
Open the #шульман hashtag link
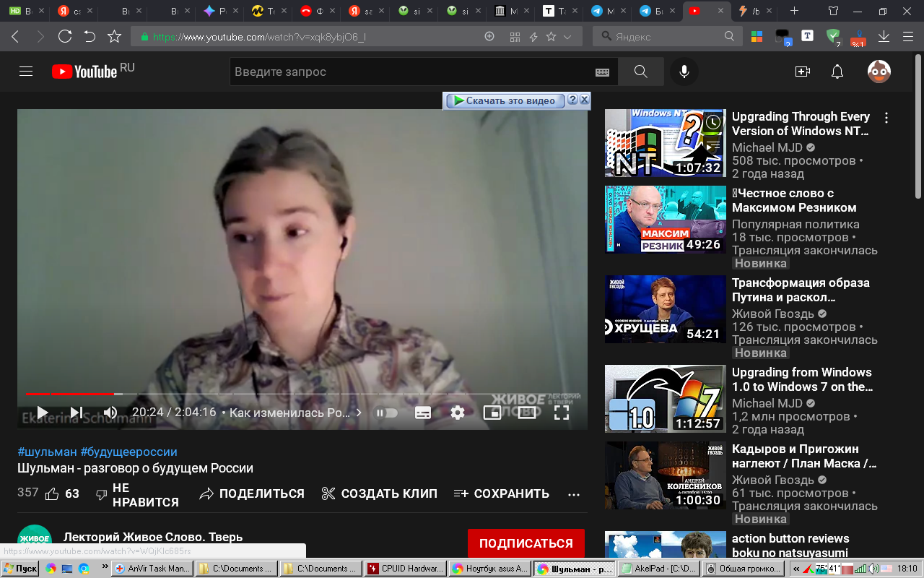(x=47, y=452)
